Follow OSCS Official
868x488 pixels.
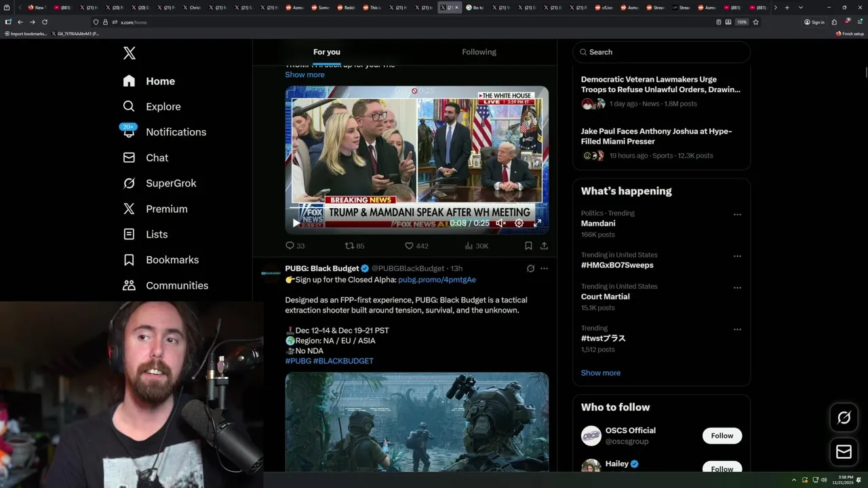point(722,436)
